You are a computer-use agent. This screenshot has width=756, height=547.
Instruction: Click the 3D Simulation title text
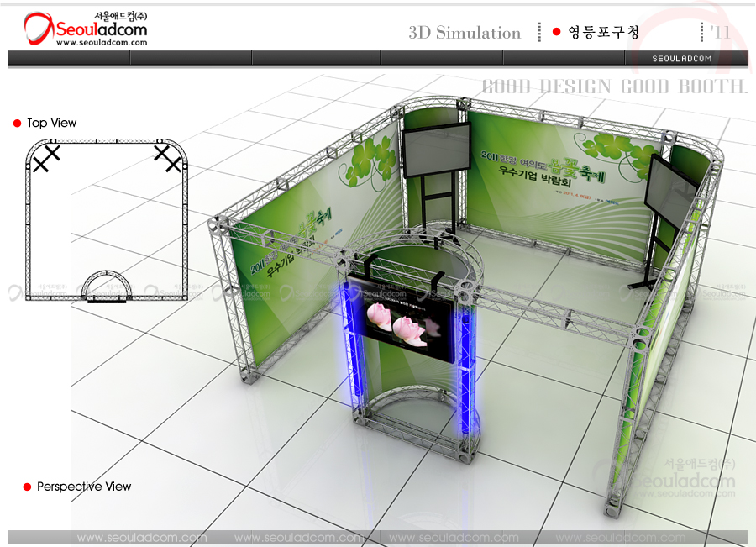click(465, 33)
